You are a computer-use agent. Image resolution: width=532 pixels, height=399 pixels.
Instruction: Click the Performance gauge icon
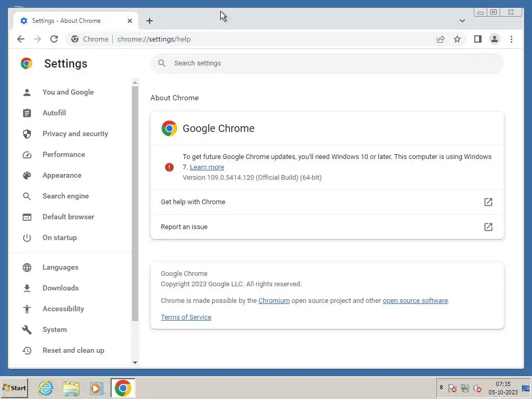[27, 155]
